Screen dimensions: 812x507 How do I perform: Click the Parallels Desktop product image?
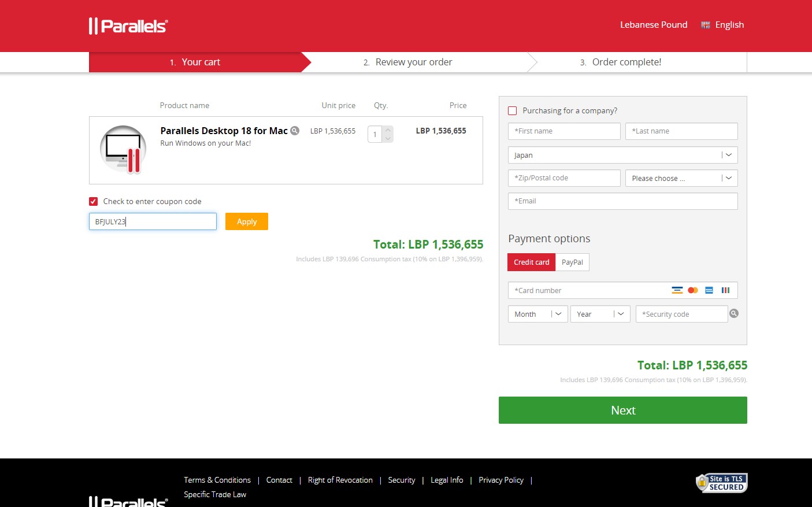tap(123, 149)
